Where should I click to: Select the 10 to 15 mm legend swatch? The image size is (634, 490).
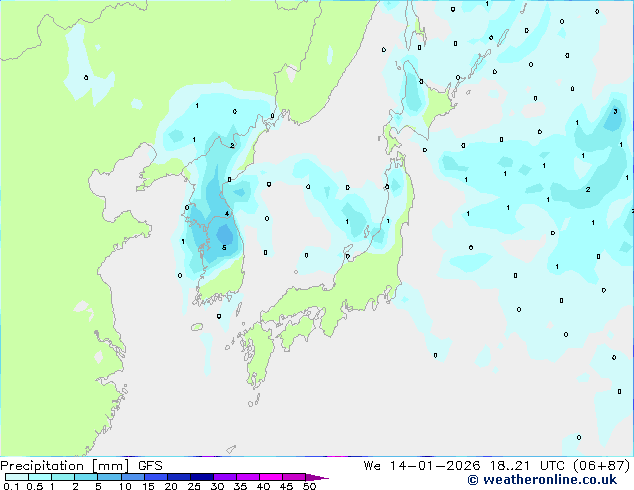tap(132, 477)
